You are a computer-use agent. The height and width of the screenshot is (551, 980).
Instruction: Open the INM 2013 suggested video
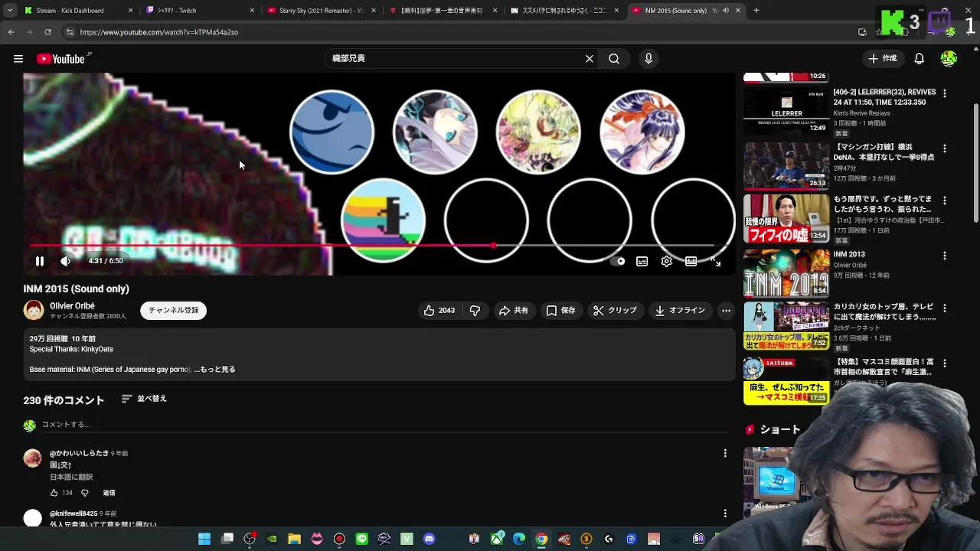786,272
